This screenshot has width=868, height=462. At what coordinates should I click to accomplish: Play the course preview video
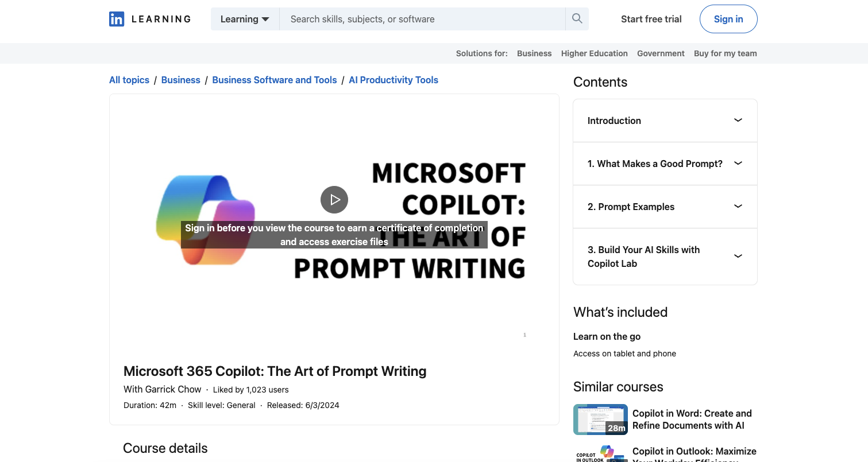[334, 199]
